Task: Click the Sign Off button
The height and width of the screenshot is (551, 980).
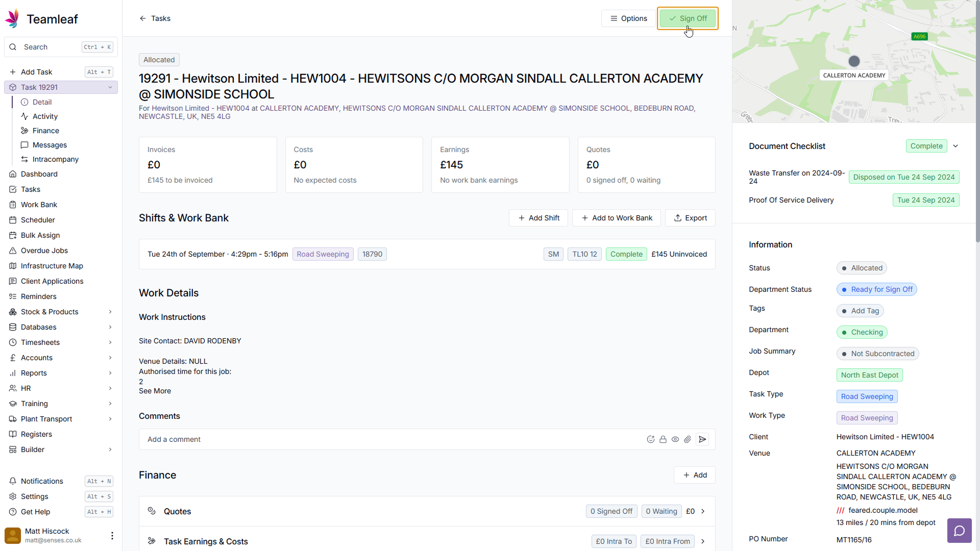Action: click(x=688, y=18)
